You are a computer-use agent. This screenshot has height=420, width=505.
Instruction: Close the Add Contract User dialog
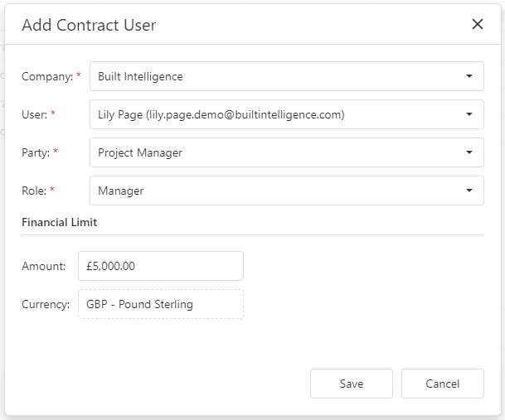478,24
